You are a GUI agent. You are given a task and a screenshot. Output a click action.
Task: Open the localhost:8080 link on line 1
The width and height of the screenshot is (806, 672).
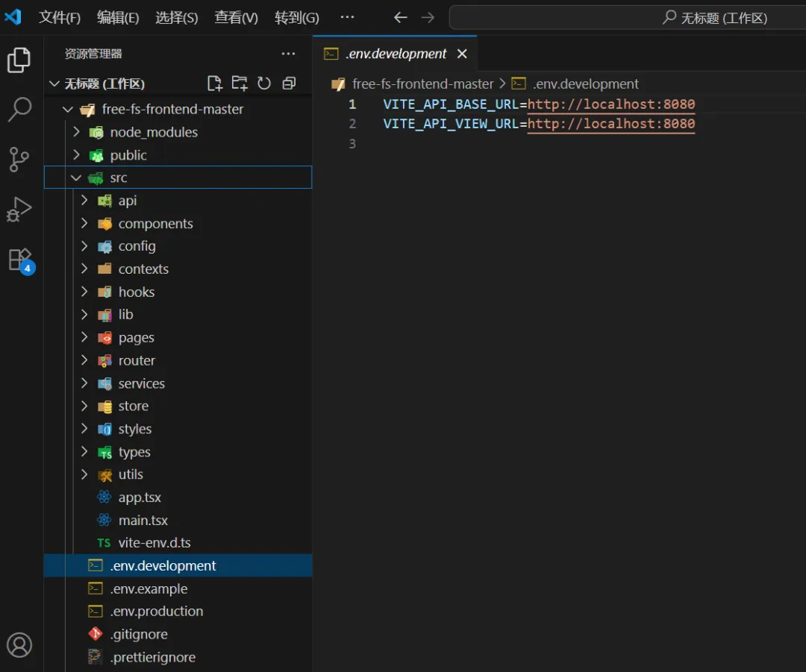[611, 104]
